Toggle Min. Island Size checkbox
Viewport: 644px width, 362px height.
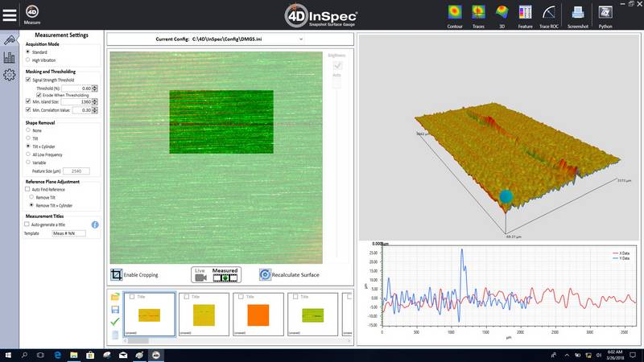(28, 101)
